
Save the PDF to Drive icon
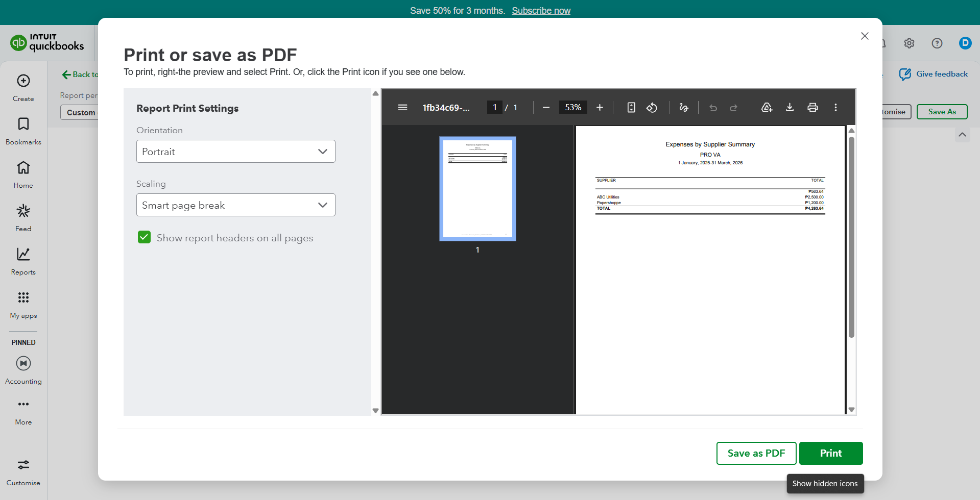click(x=767, y=108)
